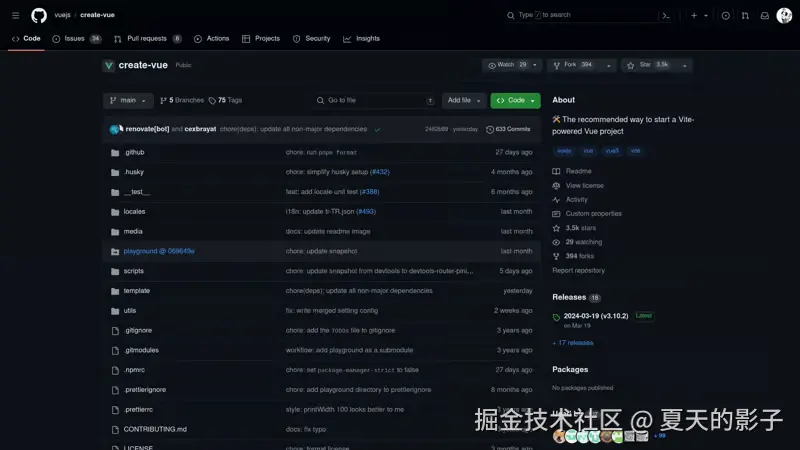
Task: Open the .gitmodules file
Action: (141, 351)
